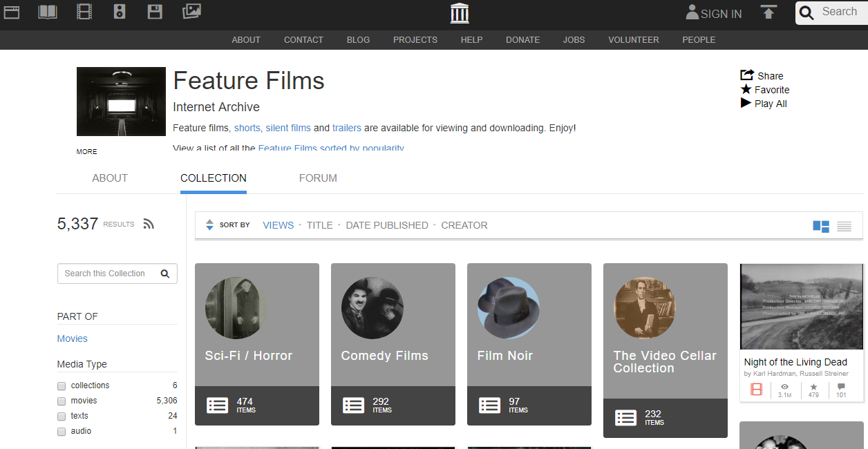Screen dimensions: 868x449
Task: Sort results by VIEWS
Action: point(279,225)
